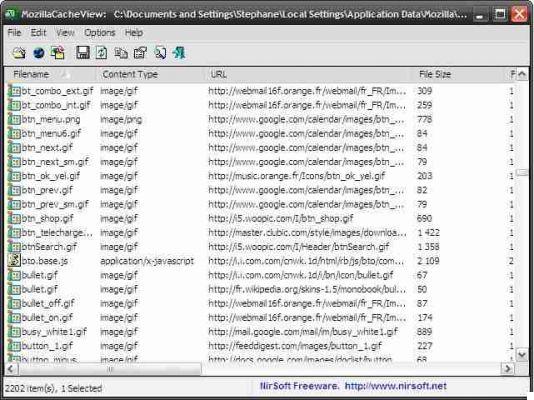Image resolution: width=534 pixels, height=400 pixels.
Task: Click the vertical scrollbar down arrow
Action: coord(522,355)
